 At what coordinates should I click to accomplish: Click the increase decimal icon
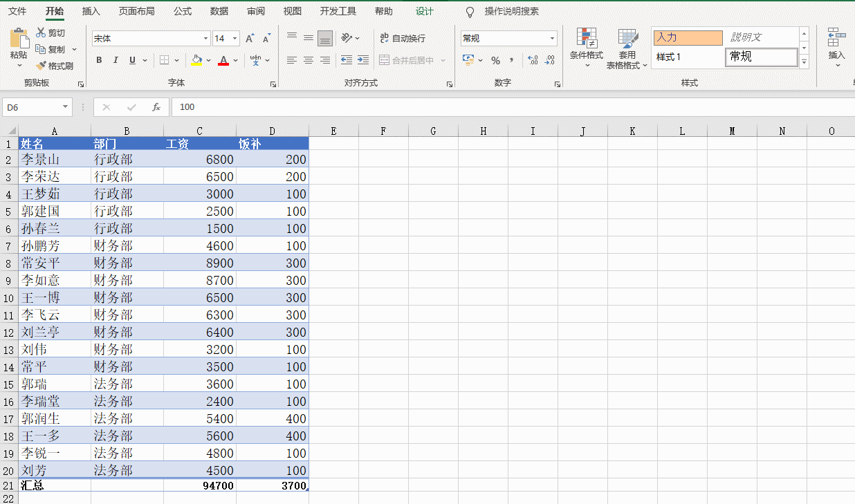[x=533, y=61]
